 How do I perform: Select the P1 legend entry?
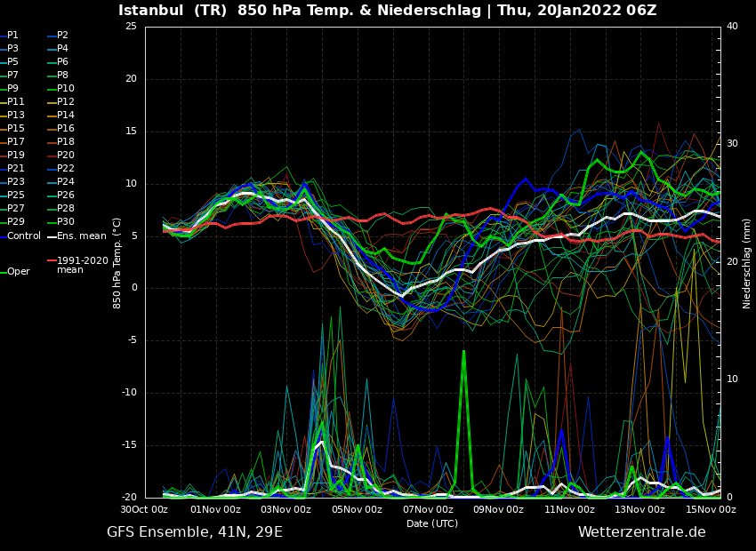click(9, 36)
